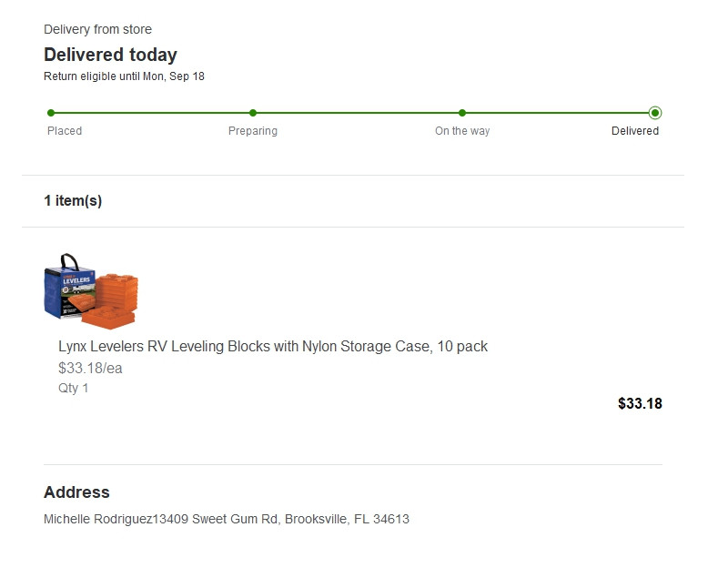Screen dimensions: 728x588
Task: Click the Delivery from store label
Action: [x=97, y=30]
